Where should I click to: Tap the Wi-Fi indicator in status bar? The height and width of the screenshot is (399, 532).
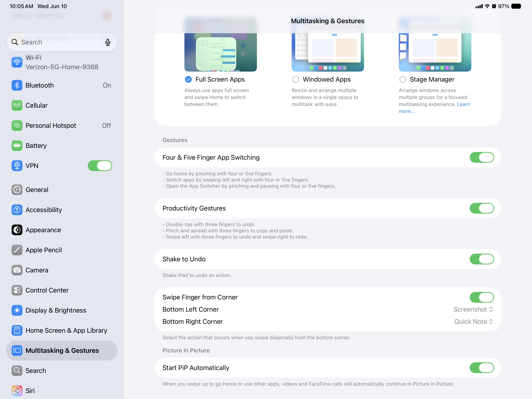tap(487, 6)
